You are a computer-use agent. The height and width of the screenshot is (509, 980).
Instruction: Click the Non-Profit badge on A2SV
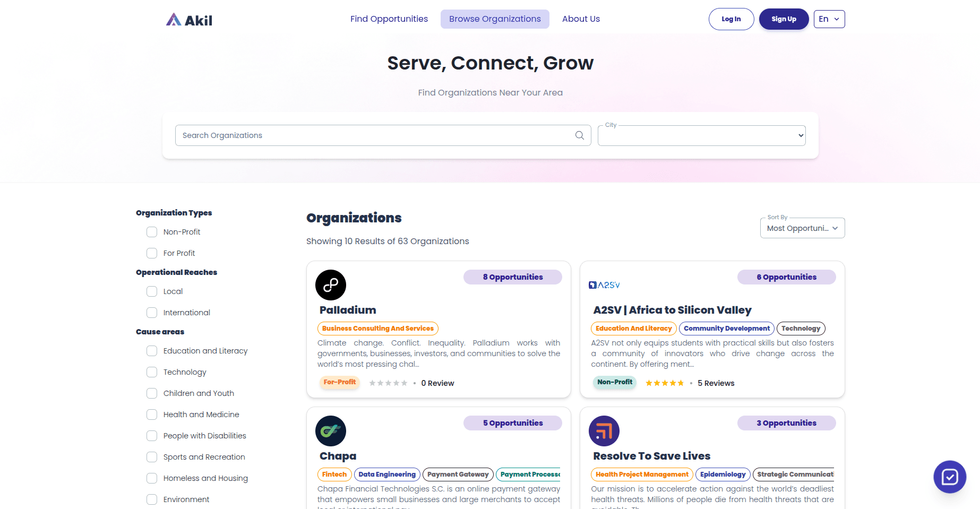point(615,382)
